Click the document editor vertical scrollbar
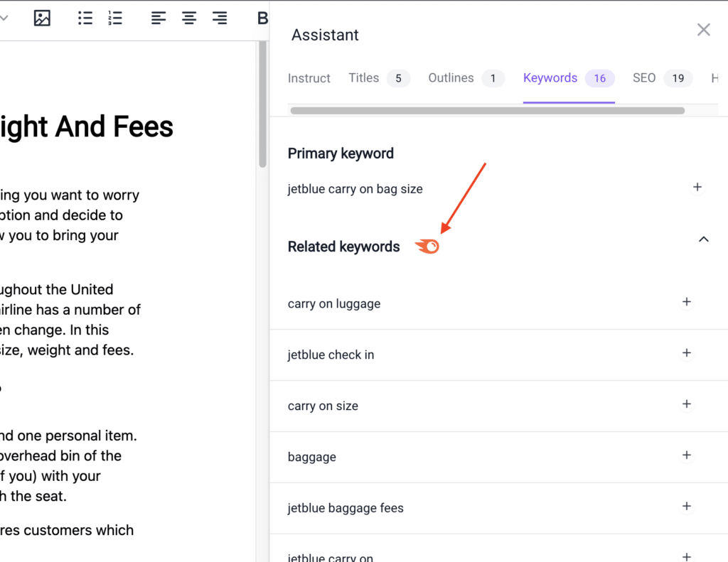728x562 pixels. click(263, 104)
